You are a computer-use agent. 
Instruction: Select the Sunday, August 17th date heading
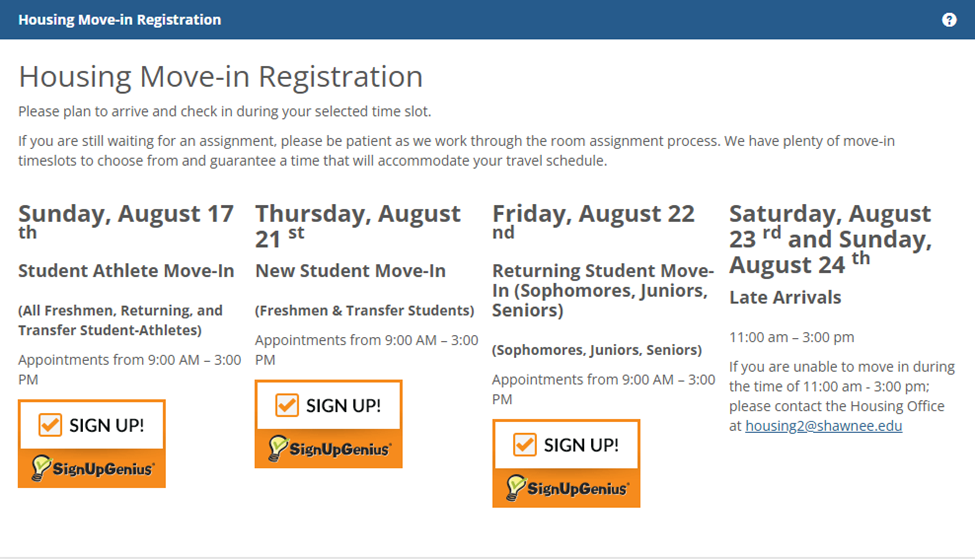point(126,215)
